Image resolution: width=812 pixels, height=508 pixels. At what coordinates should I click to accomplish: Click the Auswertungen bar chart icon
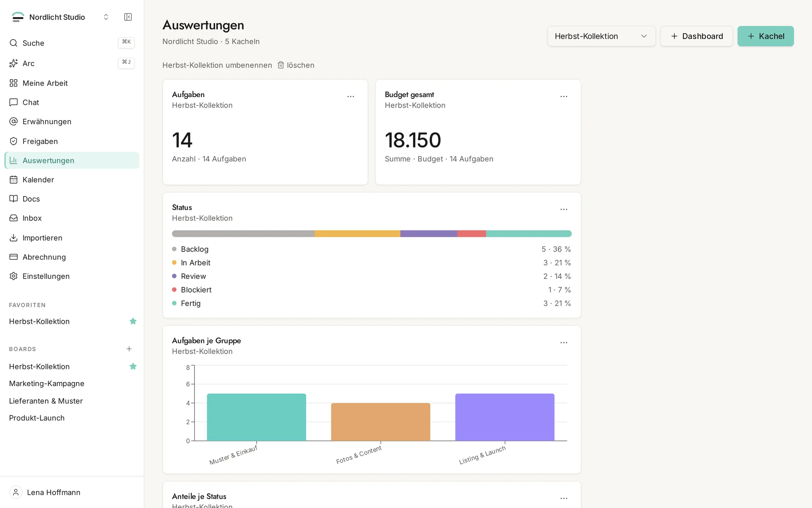[x=13, y=161]
